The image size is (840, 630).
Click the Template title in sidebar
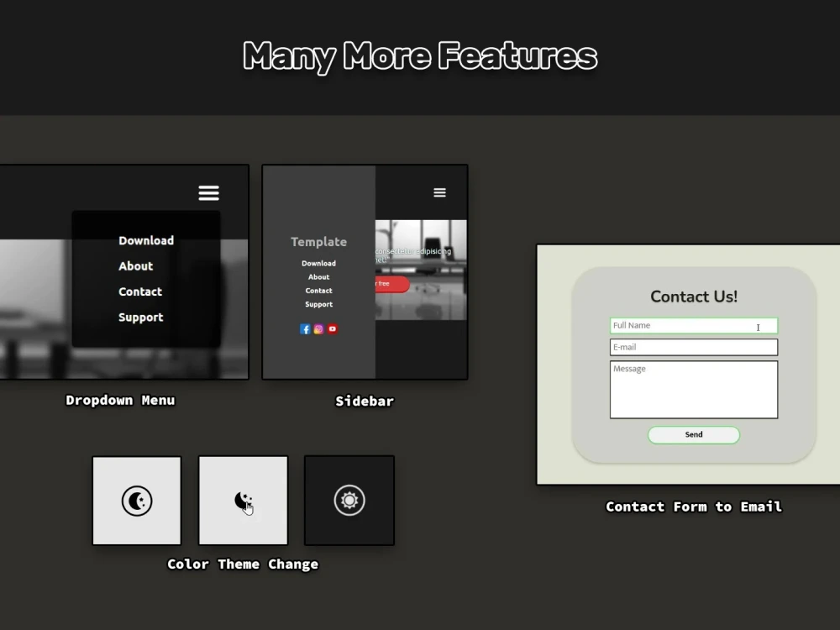pos(318,242)
